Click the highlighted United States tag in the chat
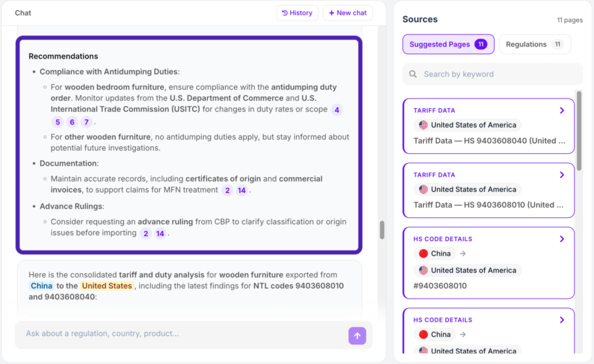Screen dimensions: 594x364 [107, 286]
